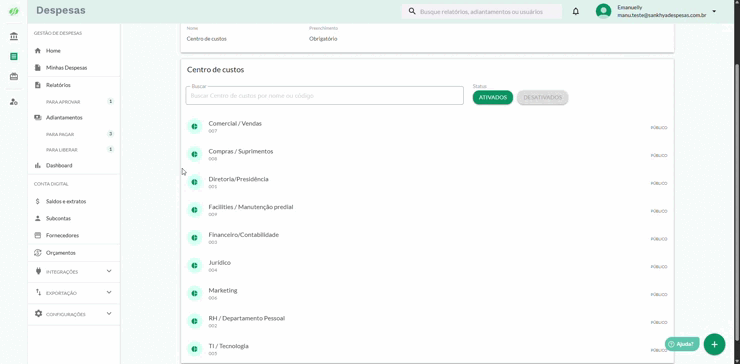
Task: Select Compras / Suprimentos row
Action: (427, 154)
